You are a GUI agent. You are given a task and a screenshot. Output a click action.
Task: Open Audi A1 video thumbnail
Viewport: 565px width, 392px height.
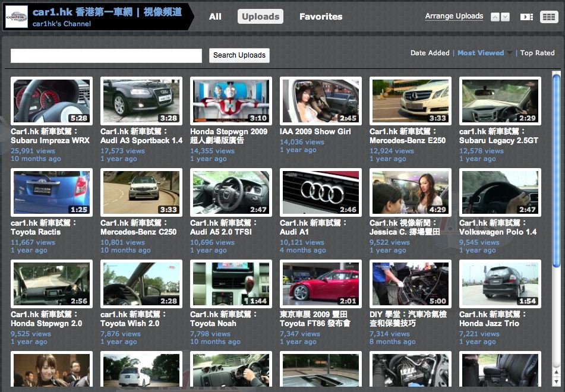pyautogui.click(x=321, y=192)
